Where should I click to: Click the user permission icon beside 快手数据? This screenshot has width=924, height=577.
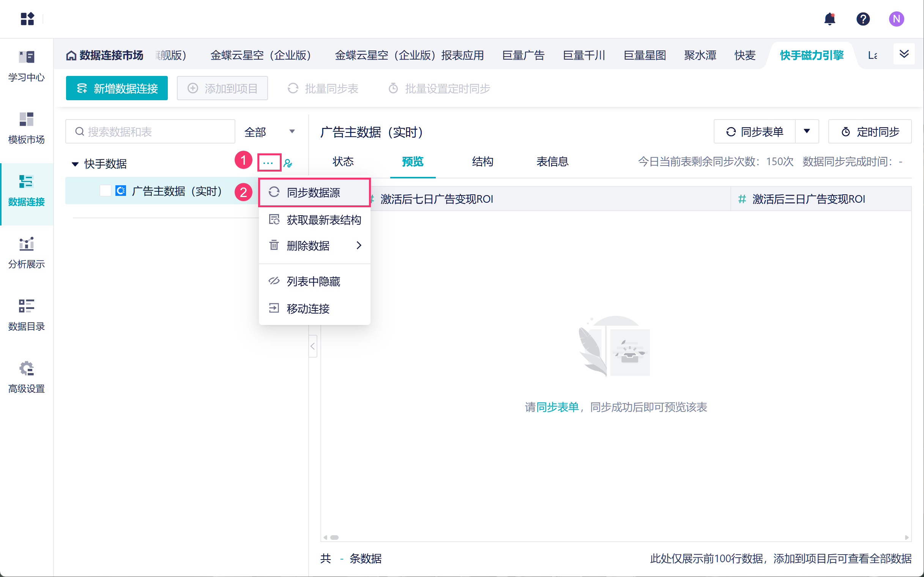coord(288,163)
